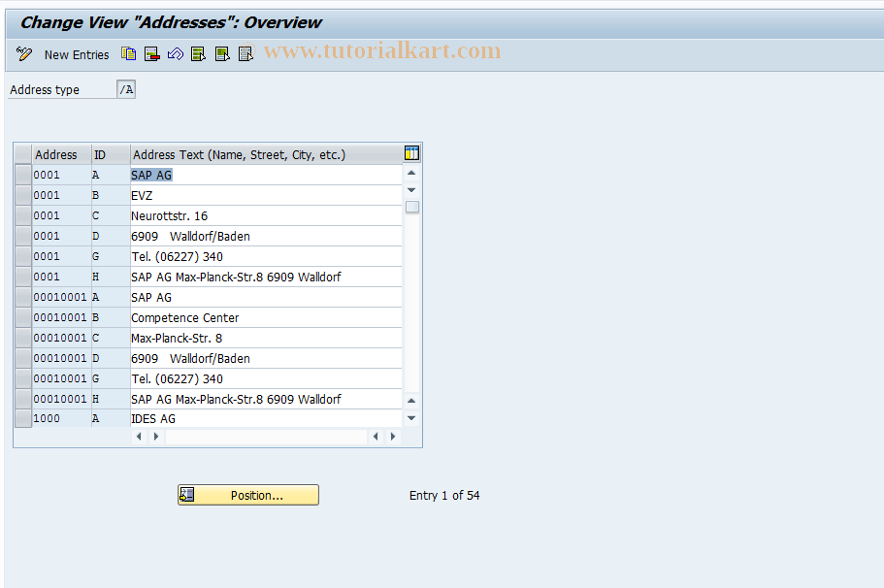Select row selector for Competence Center row
Screen dimensions: 884x588
(23, 317)
